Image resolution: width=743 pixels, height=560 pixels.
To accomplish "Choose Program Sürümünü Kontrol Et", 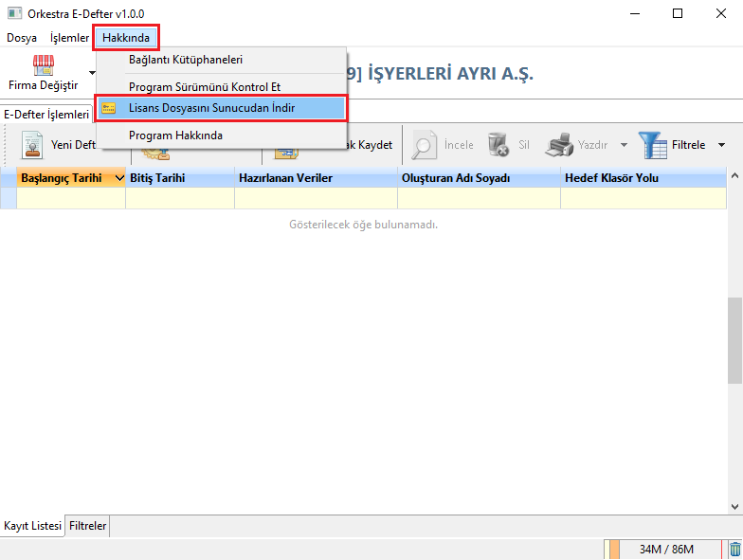I will (205, 87).
